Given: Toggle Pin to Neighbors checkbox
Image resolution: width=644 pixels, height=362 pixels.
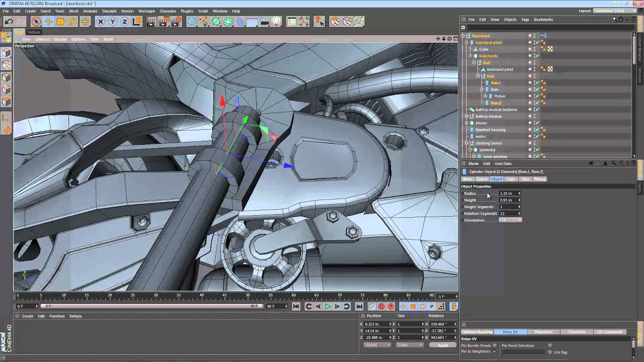Looking at the screenshot, I should 495,351.
